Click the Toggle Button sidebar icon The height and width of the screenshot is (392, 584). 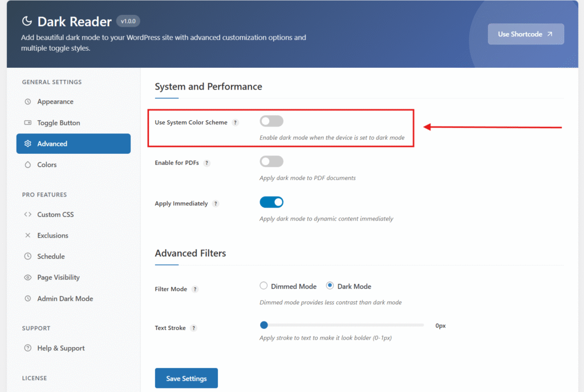click(27, 122)
